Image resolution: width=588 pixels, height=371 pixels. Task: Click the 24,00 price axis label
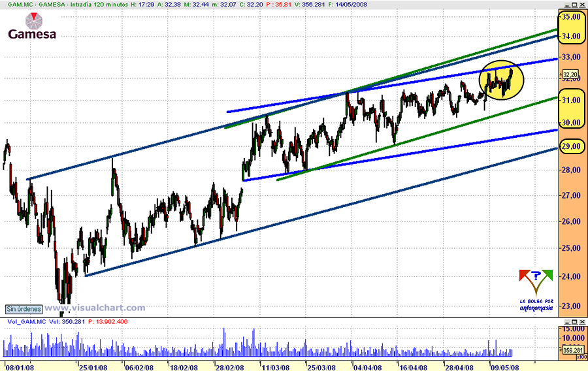[572, 276]
